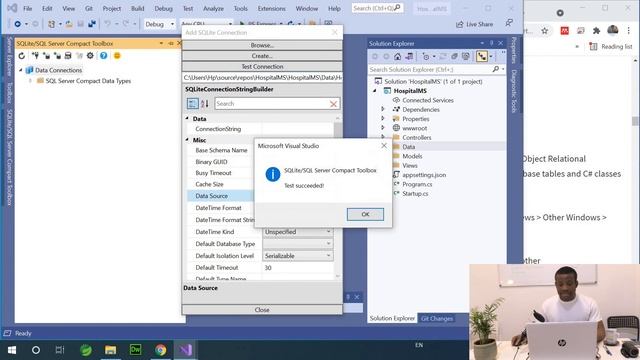Screen dimensions: 640x360
Task: Toggle the auto-hide pin on SQLite Toolbox
Action: pyautogui.click(x=171, y=43)
